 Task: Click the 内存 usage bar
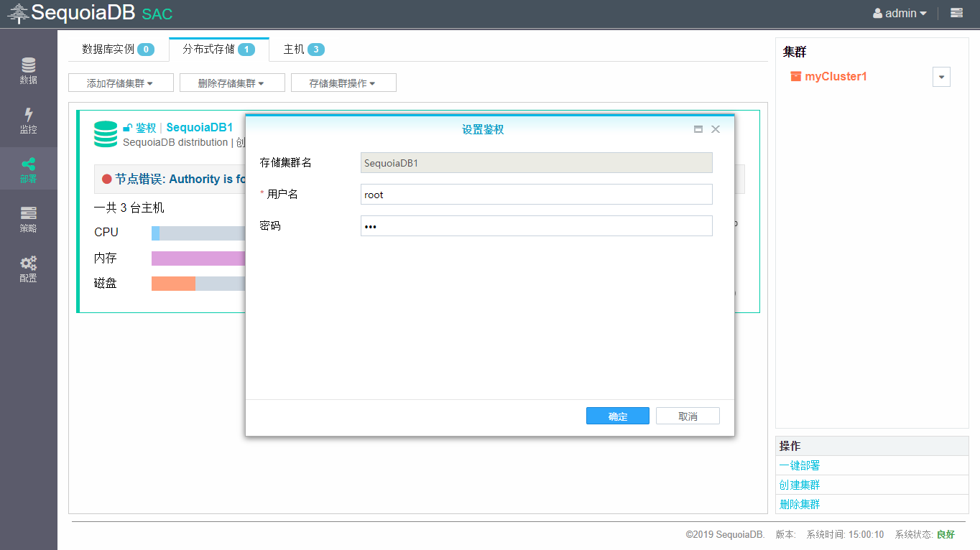pyautogui.click(x=198, y=258)
